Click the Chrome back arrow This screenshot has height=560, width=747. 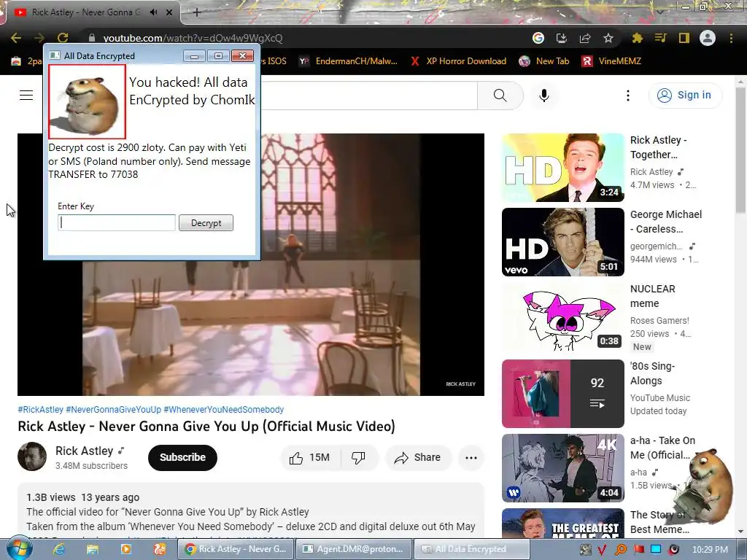click(x=16, y=38)
